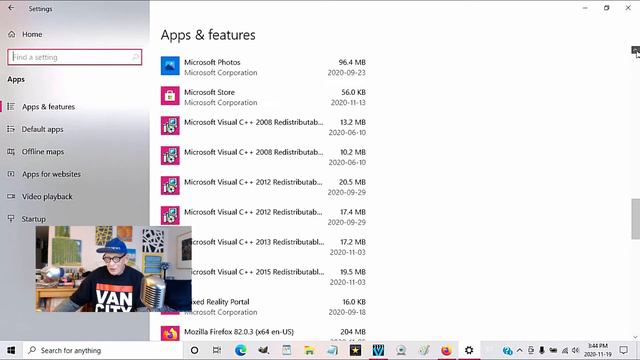640x360 pixels.
Task: Click the Microsoft Store name text
Action: click(209, 92)
